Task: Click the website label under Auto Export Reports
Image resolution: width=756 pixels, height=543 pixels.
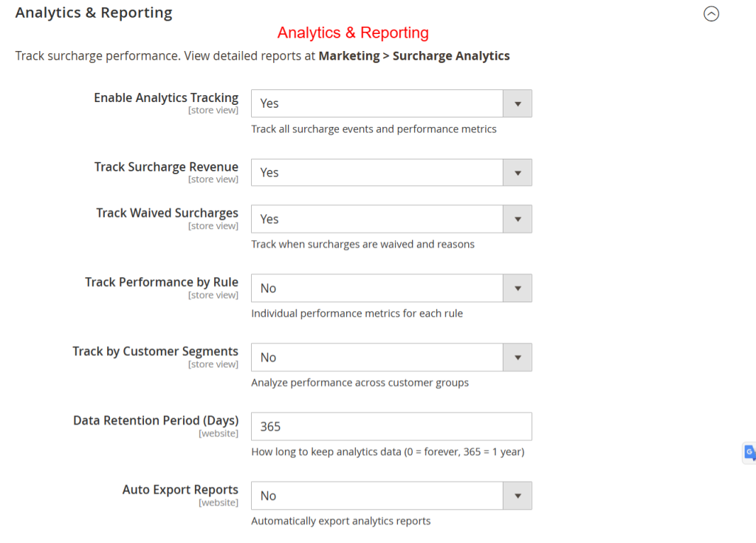Action: tap(219, 502)
